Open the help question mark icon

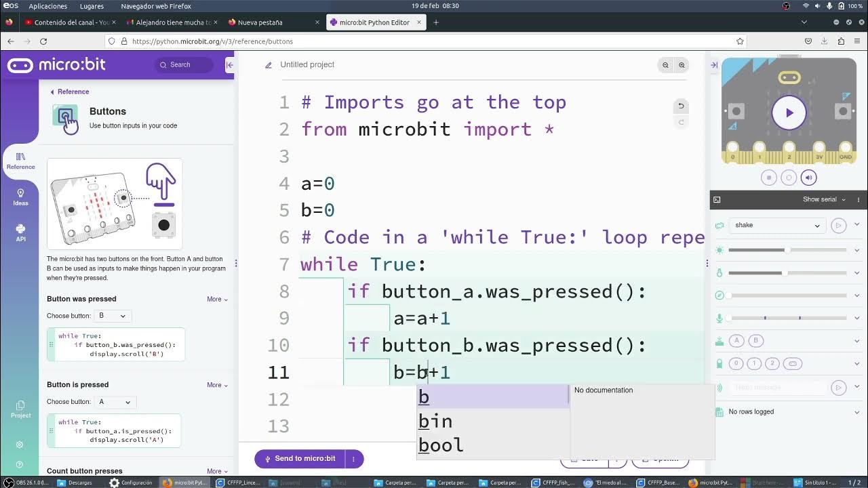click(x=20, y=465)
